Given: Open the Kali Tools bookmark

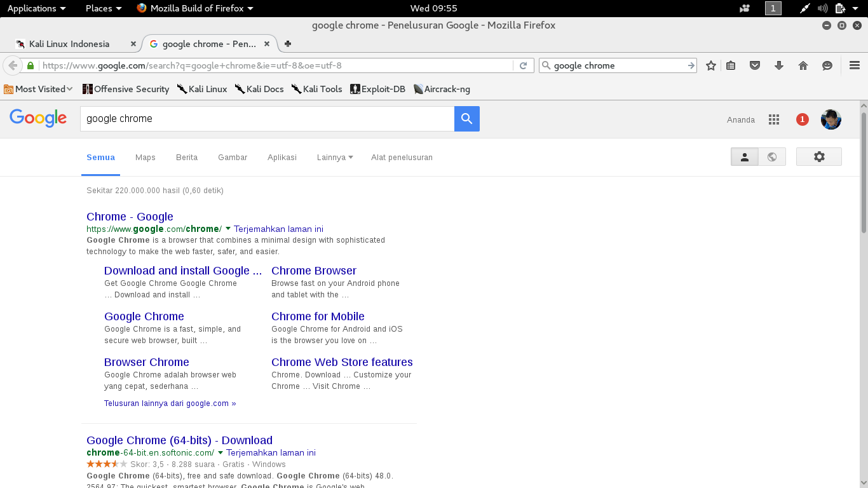Looking at the screenshot, I should (x=316, y=89).
